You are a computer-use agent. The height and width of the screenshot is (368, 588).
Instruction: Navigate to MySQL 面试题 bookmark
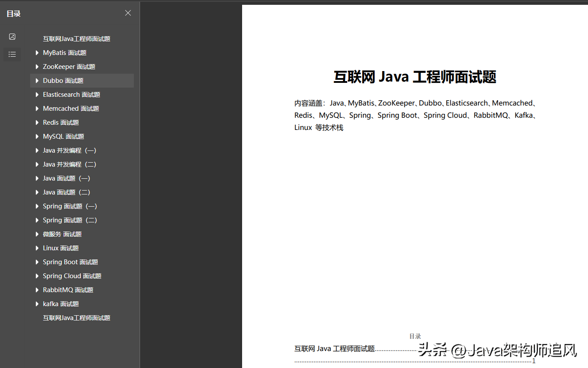click(x=63, y=136)
